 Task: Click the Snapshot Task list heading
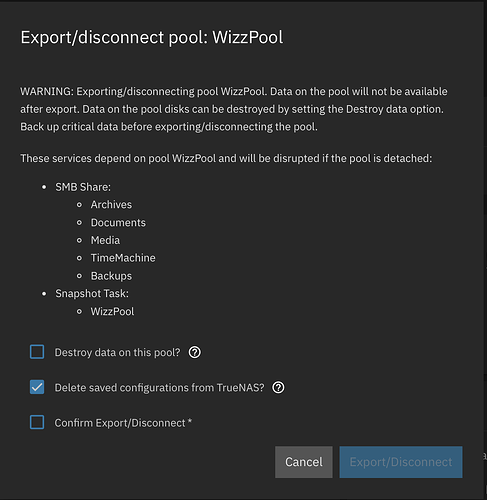tap(92, 294)
